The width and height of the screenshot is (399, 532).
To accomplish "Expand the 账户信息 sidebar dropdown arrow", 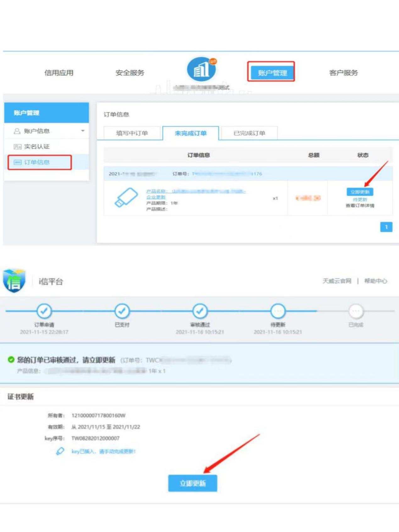I will point(83,131).
